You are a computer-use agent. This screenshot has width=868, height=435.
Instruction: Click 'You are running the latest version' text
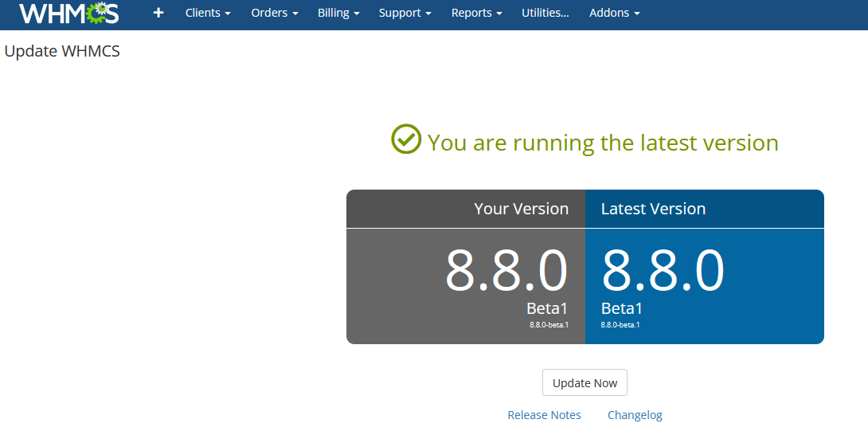(x=603, y=143)
